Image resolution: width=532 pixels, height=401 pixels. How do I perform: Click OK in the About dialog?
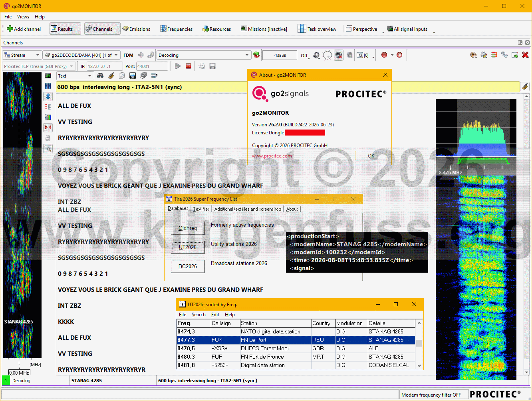371,156
